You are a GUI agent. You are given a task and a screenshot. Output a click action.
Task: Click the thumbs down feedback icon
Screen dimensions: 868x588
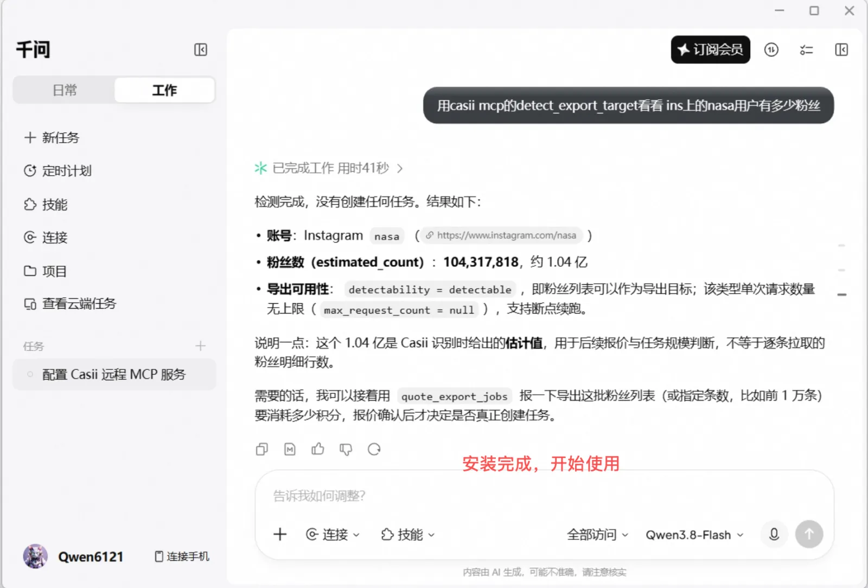(x=346, y=449)
